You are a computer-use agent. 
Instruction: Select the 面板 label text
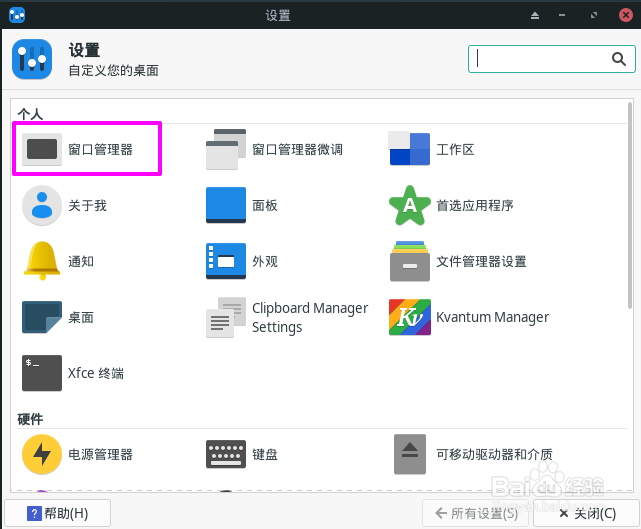point(265,205)
